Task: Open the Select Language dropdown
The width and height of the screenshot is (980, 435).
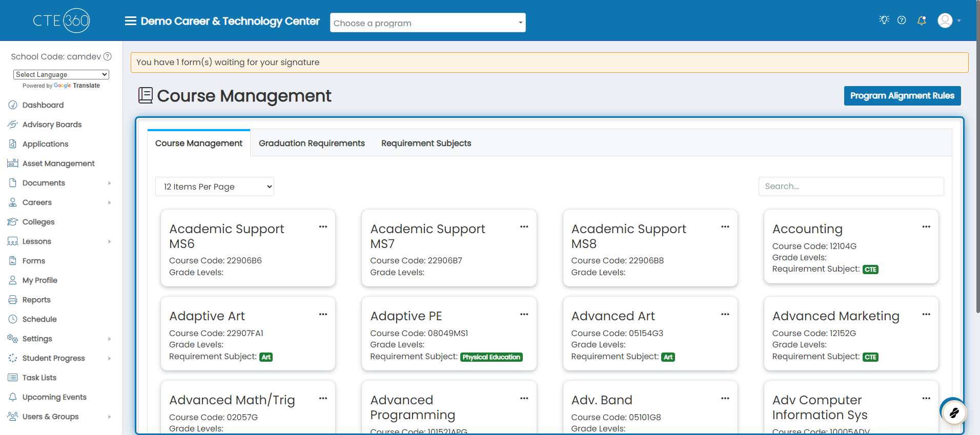Action: click(61, 74)
